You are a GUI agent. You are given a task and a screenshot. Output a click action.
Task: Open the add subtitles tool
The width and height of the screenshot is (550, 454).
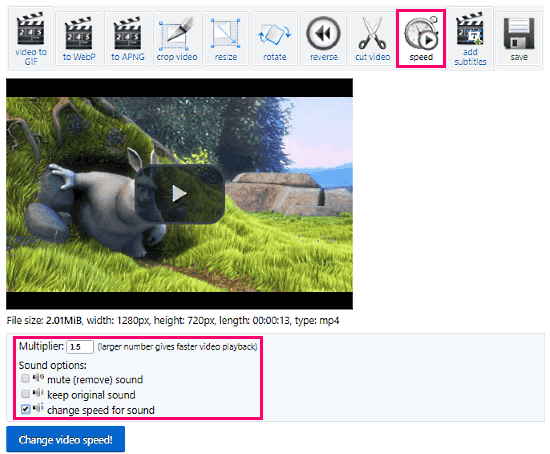(x=470, y=38)
